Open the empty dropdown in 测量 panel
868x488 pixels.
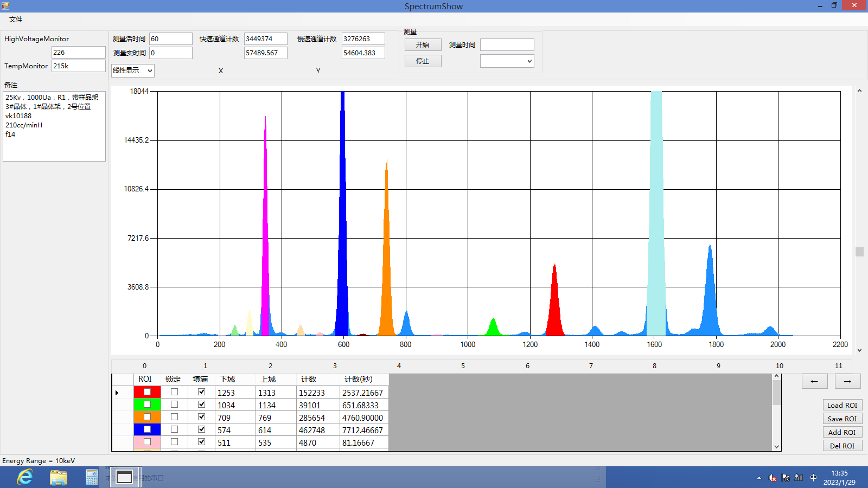pos(507,61)
